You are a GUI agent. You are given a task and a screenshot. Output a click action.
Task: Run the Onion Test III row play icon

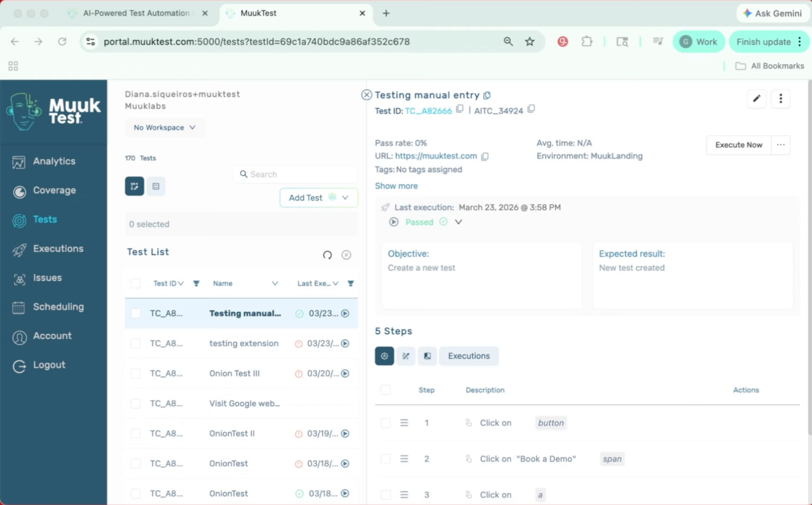coord(345,374)
